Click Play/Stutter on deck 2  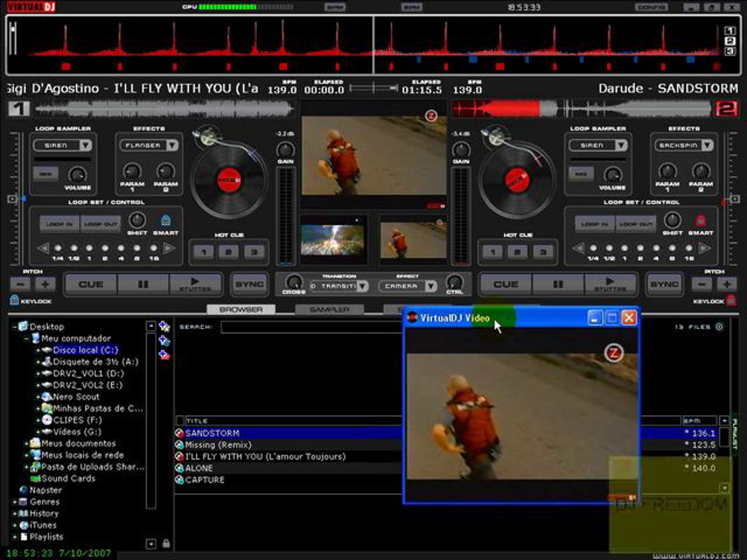coord(610,285)
